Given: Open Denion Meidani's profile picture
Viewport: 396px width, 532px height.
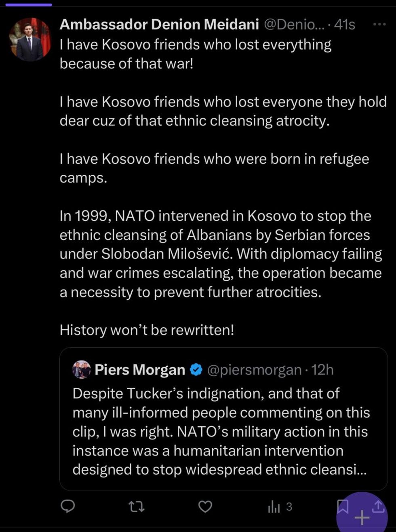Looking at the screenshot, I should point(30,39).
